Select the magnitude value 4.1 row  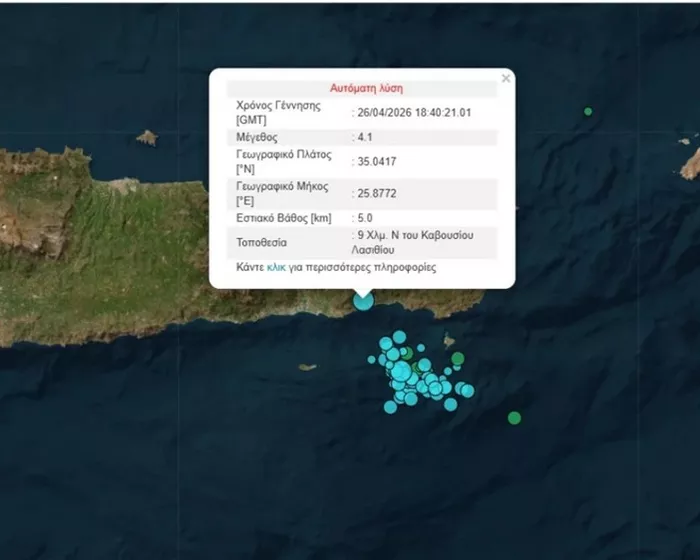(362, 138)
